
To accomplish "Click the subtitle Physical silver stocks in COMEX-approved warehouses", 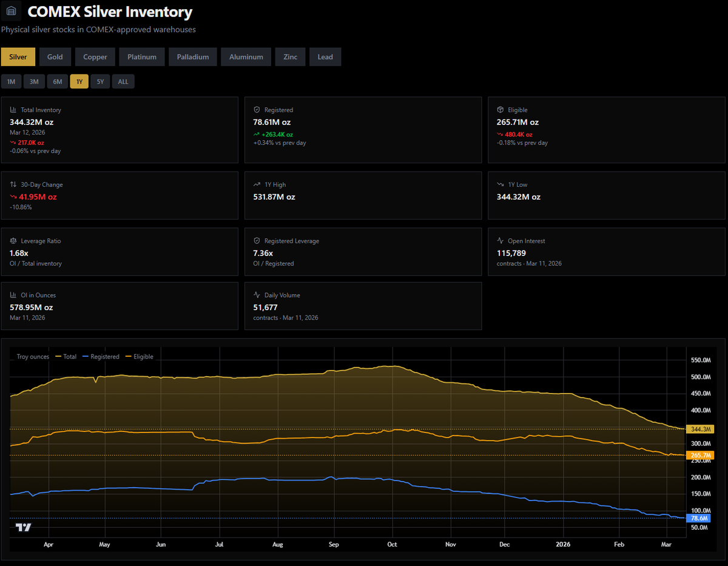I will click(x=98, y=29).
